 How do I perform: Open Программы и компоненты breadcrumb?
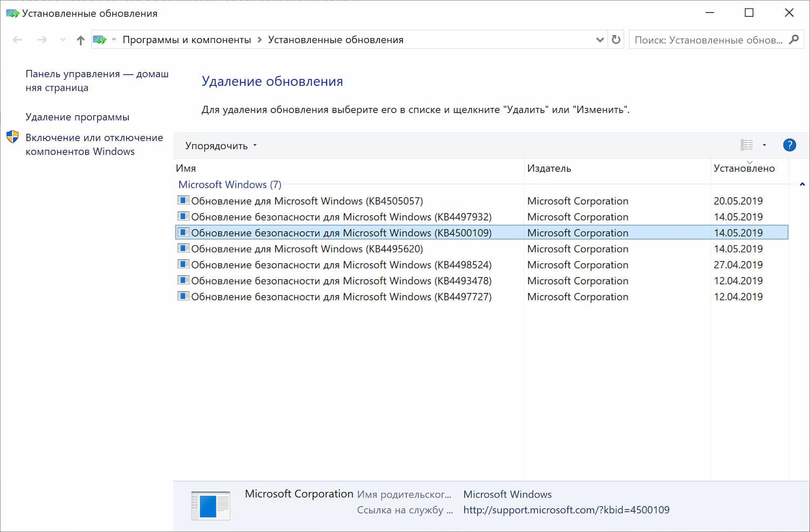187,39
